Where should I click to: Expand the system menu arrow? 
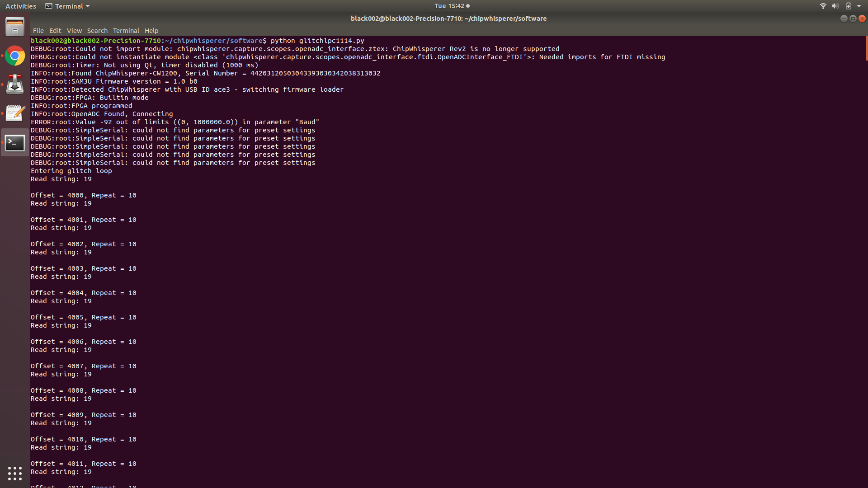click(859, 6)
